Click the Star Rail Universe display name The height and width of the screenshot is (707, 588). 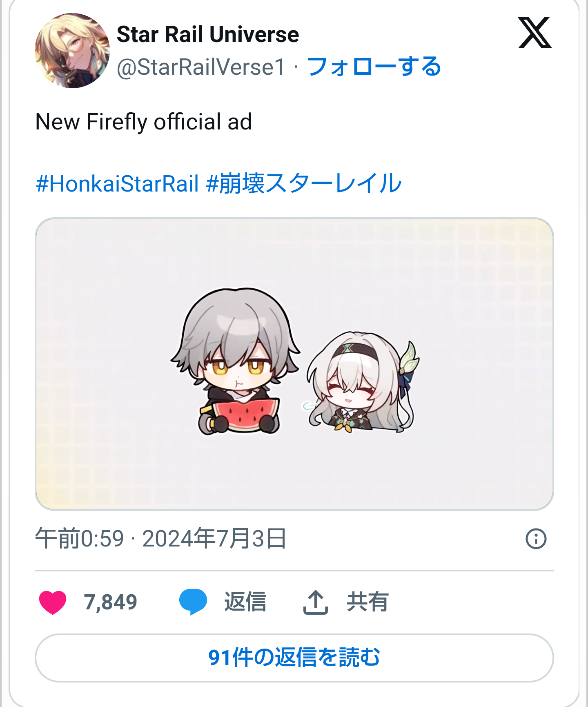click(x=208, y=34)
